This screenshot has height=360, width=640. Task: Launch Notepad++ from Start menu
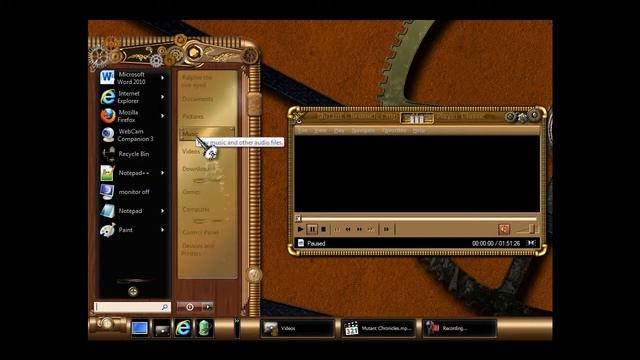[x=133, y=173]
